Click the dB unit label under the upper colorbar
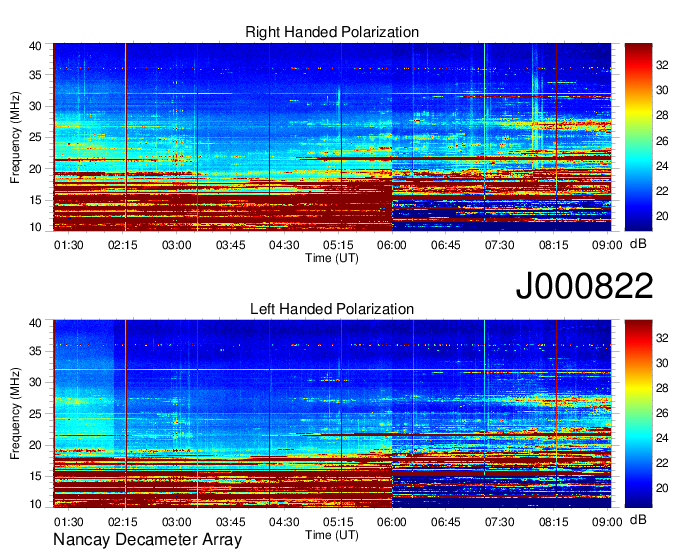The height and width of the screenshot is (552, 680). pos(638,244)
